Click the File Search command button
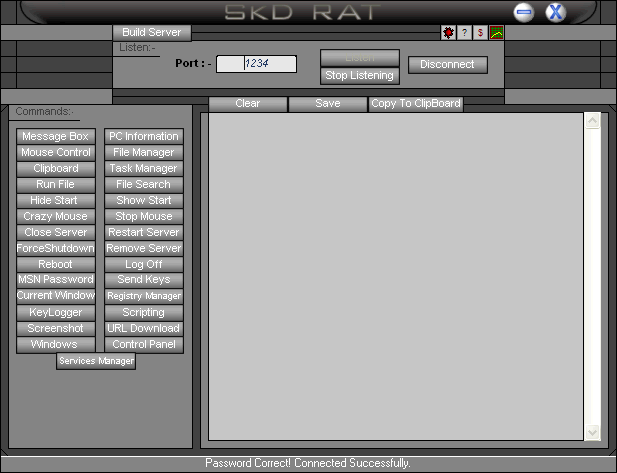 click(x=144, y=184)
